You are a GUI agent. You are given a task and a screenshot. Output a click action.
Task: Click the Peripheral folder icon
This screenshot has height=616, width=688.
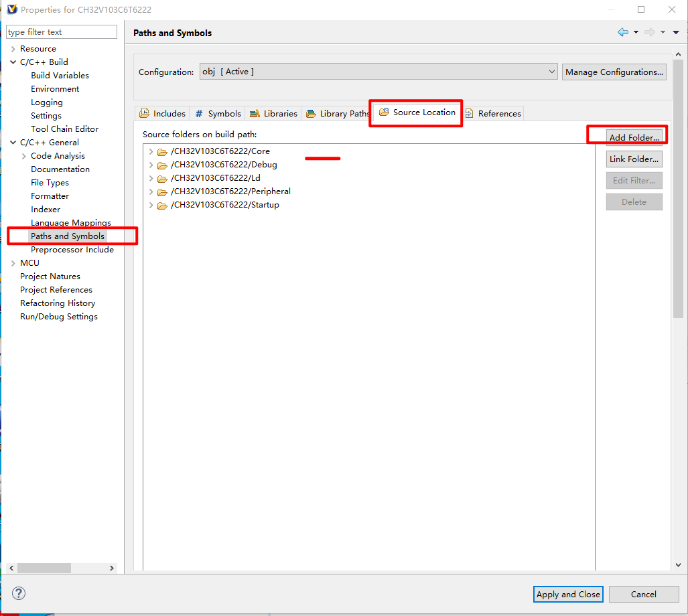tap(162, 191)
